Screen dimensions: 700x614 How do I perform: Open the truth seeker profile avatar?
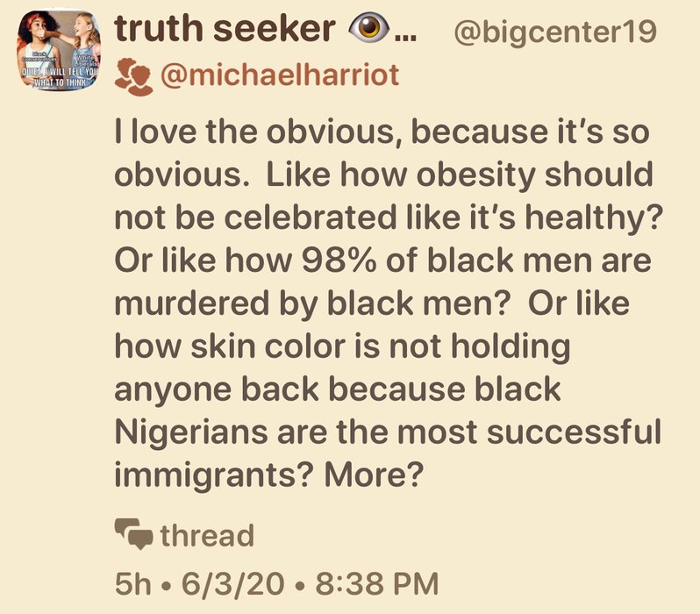click(x=61, y=47)
